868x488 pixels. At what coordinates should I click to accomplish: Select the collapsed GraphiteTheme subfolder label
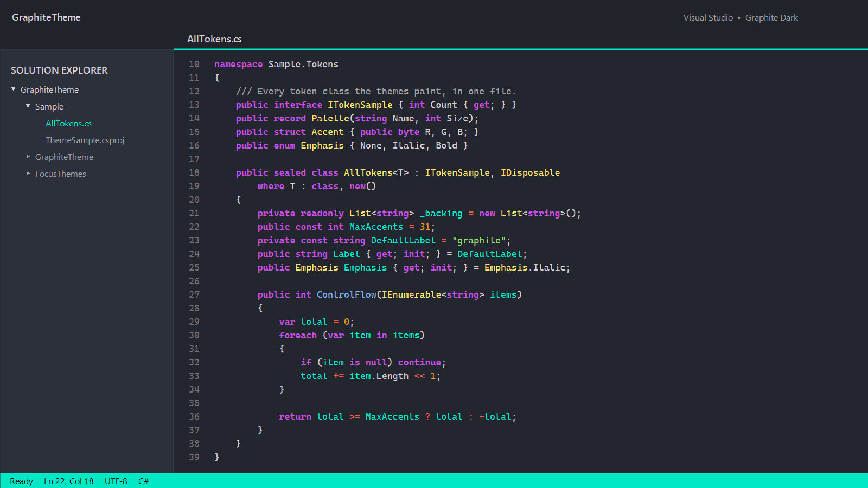click(64, 157)
